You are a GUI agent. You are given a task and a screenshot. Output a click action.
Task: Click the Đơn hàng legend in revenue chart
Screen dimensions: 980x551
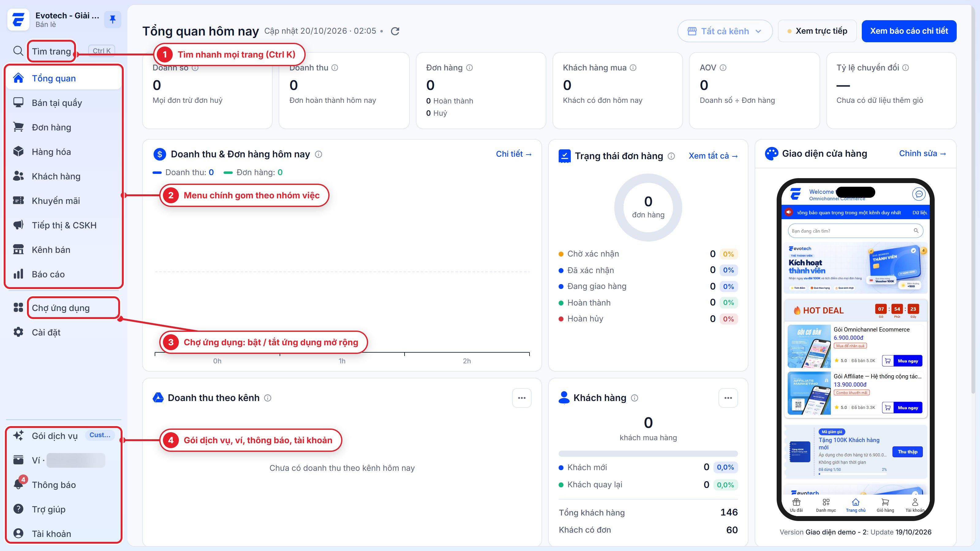tap(253, 173)
